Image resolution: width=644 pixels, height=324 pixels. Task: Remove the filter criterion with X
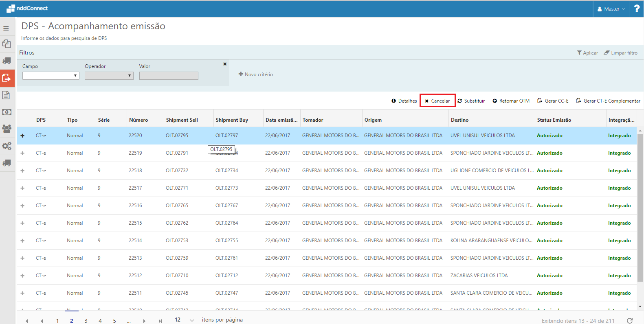click(x=225, y=64)
